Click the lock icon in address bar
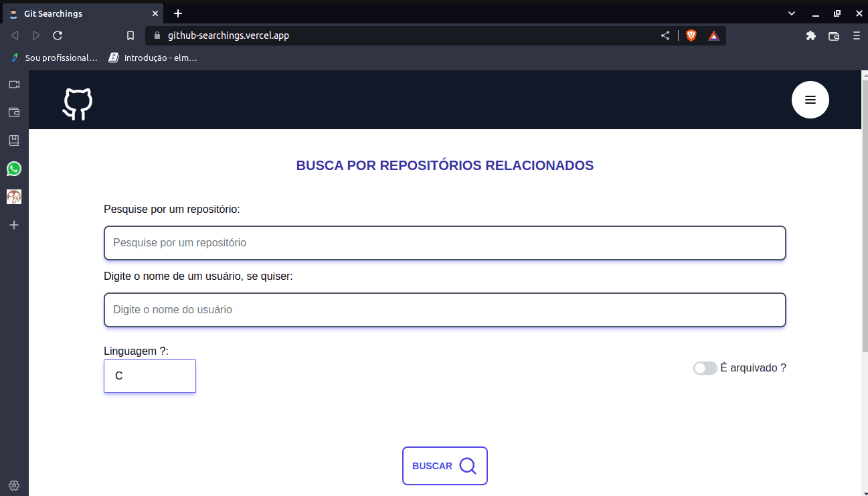The image size is (868, 496). (157, 35)
